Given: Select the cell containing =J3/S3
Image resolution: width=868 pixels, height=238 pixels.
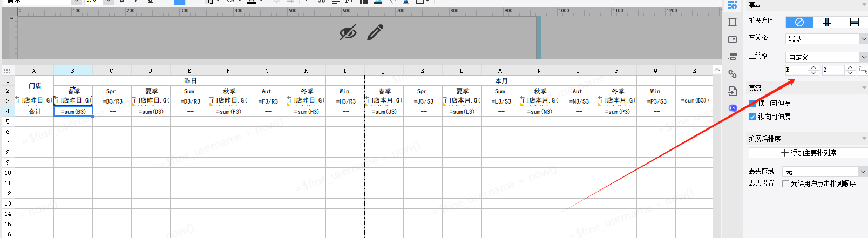Looking at the screenshot, I should [x=423, y=101].
